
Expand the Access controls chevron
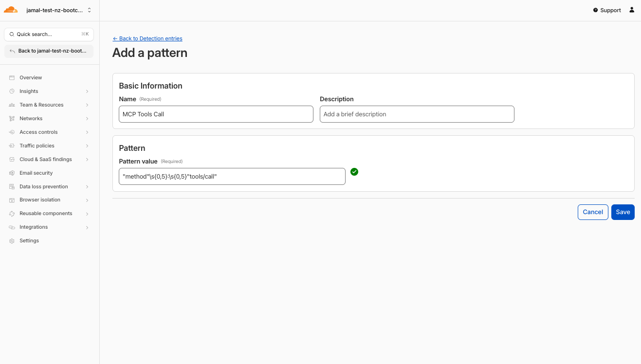click(x=87, y=132)
